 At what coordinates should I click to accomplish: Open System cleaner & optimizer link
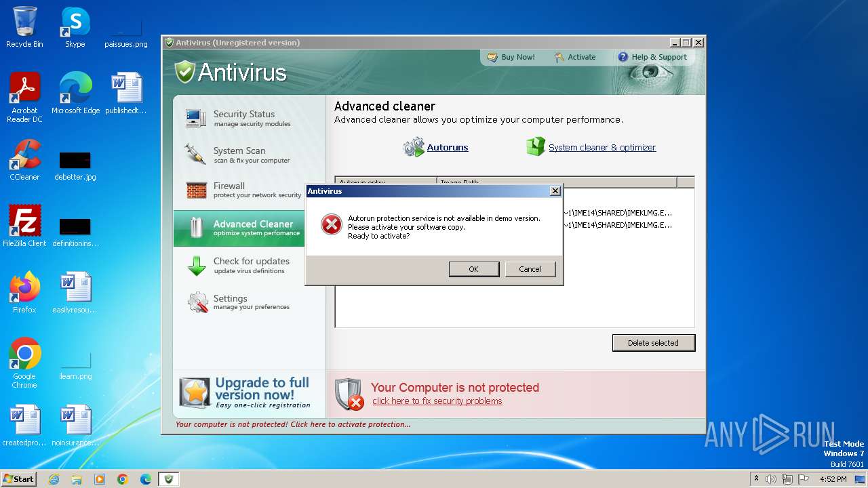pos(602,148)
